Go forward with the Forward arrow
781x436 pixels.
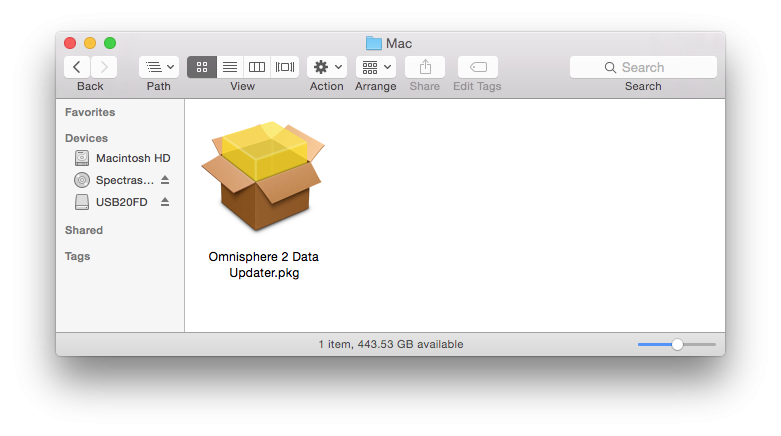tap(104, 67)
